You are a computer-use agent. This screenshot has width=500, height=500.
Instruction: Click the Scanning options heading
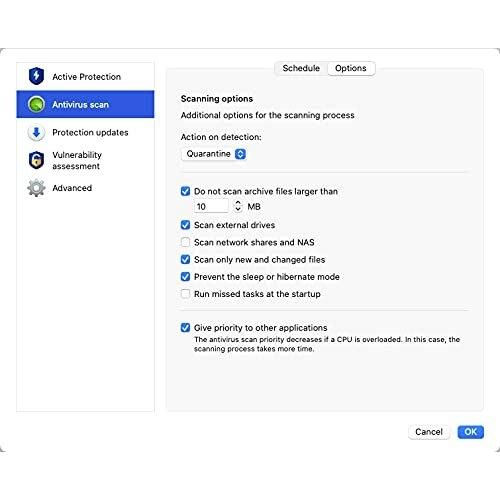pyautogui.click(x=217, y=99)
